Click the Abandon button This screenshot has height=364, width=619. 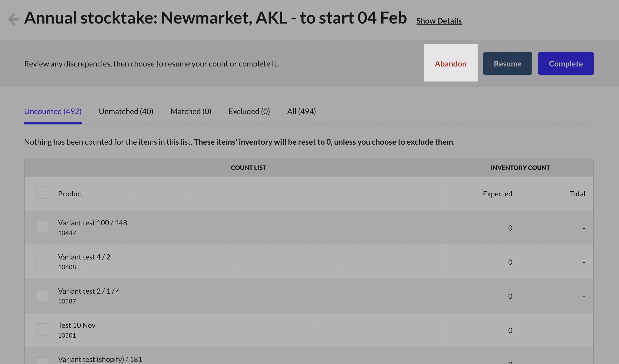[x=450, y=63]
